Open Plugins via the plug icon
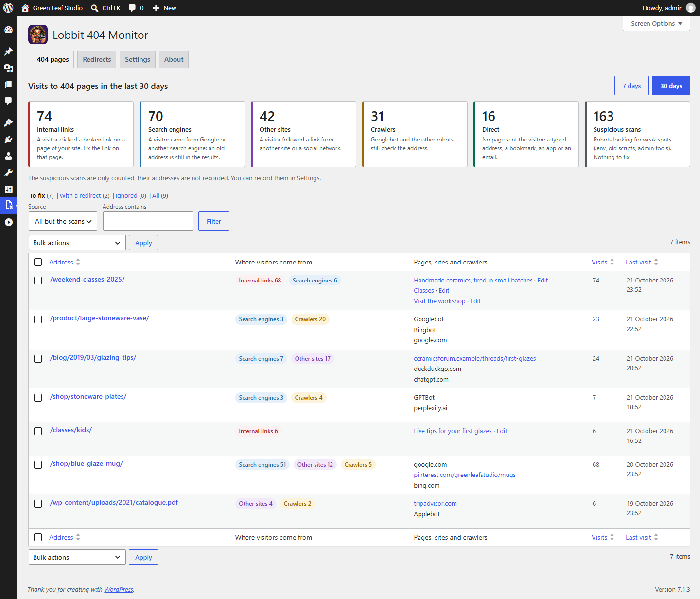Screen dimensions: 700x599 point(8,140)
